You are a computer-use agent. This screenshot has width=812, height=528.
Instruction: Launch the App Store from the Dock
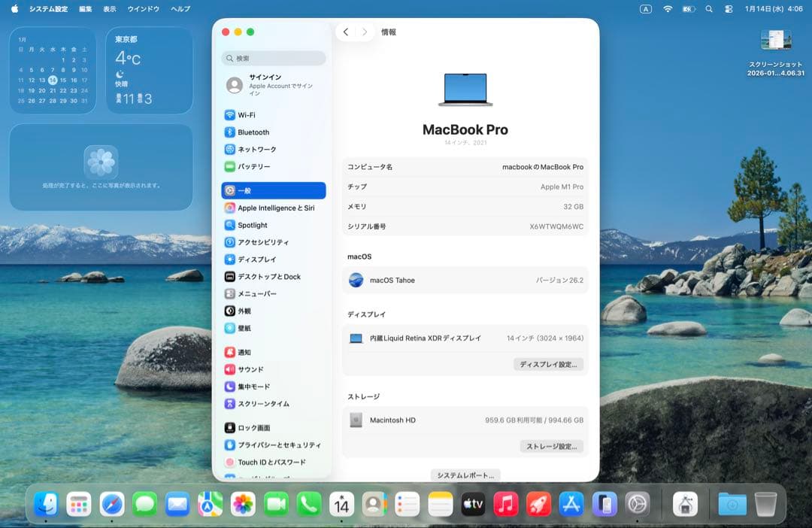[x=573, y=504]
